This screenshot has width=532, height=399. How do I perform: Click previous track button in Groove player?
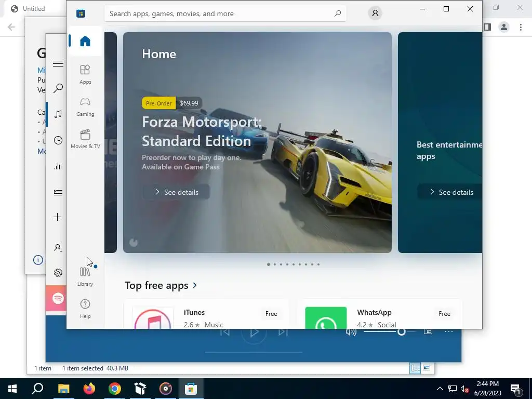(225, 332)
